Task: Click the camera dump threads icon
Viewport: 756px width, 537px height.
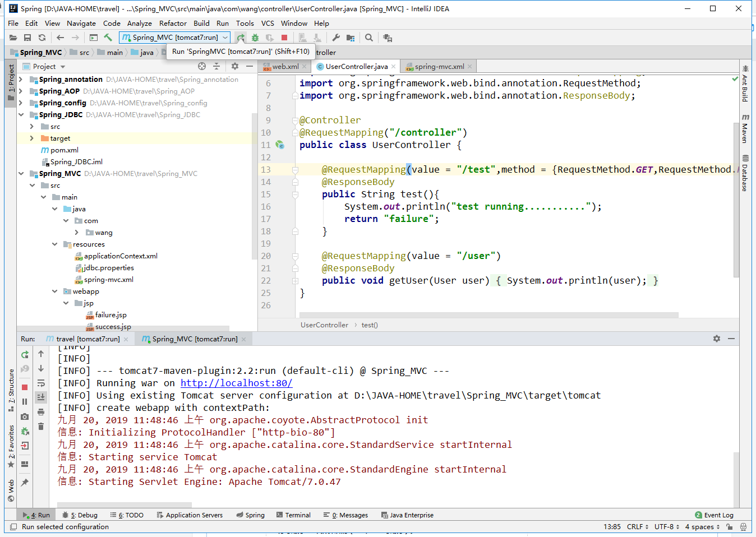Action: pyautogui.click(x=25, y=416)
